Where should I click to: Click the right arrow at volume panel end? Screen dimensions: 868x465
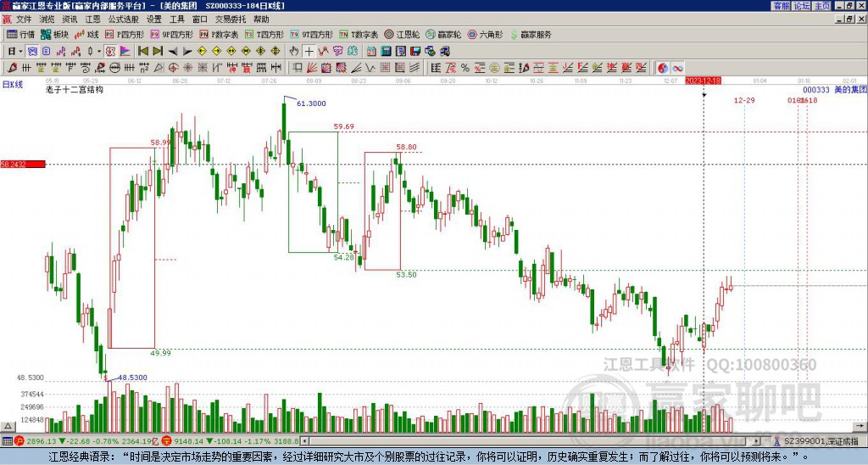tap(861, 426)
